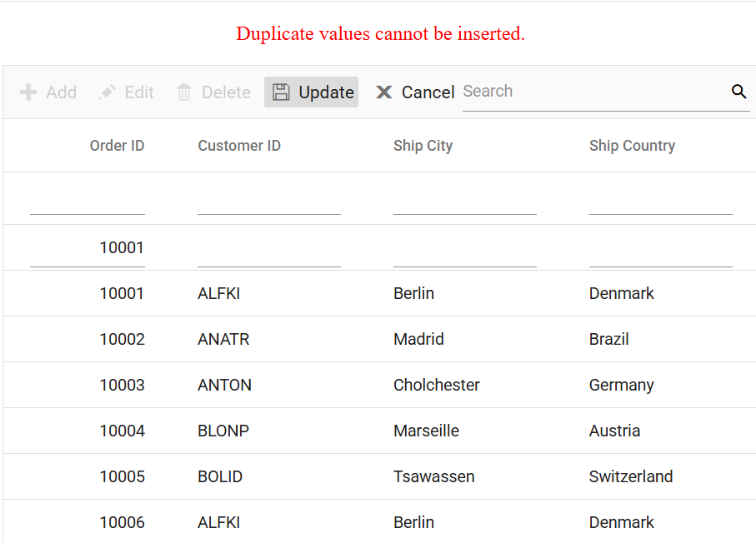The image size is (756, 543).
Task: Sort by Ship Country column header
Action: coord(632,146)
